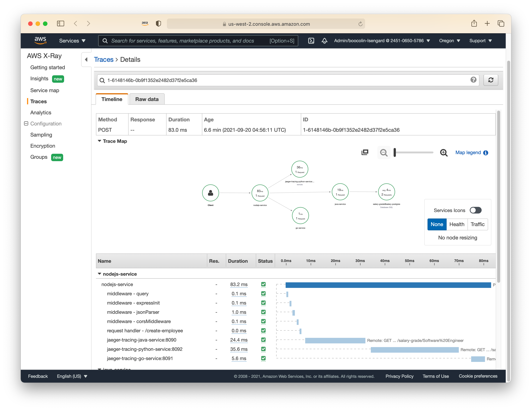Click status checkbox for middleware - query
Viewport: 532px width, 410px height.
(263, 293)
